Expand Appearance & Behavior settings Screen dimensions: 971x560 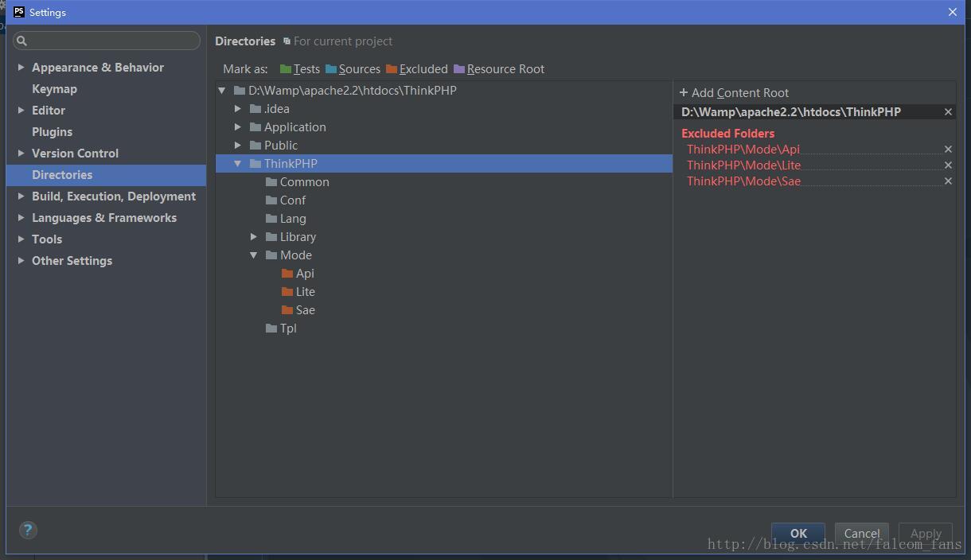click(x=21, y=68)
